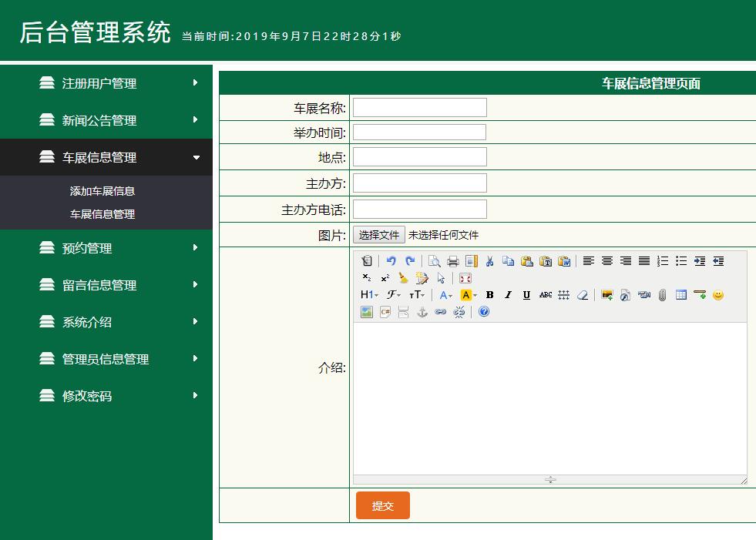756x540 pixels.
Task: Justify text fully in editor
Action: tap(644, 261)
